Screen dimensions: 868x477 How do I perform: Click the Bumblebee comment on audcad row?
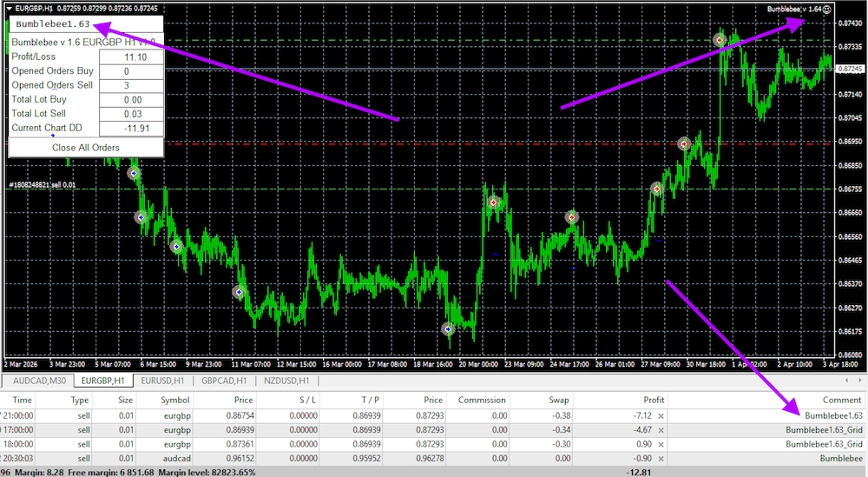[841, 459]
